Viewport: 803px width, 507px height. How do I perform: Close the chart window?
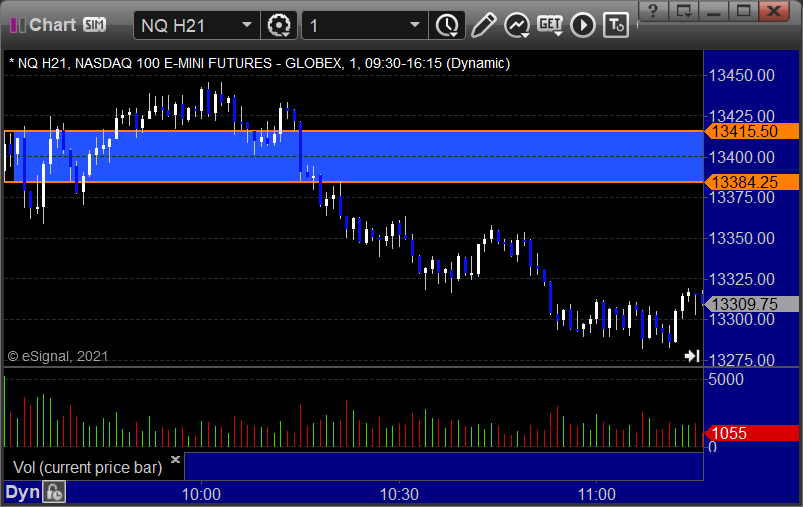pyautogui.click(x=774, y=11)
